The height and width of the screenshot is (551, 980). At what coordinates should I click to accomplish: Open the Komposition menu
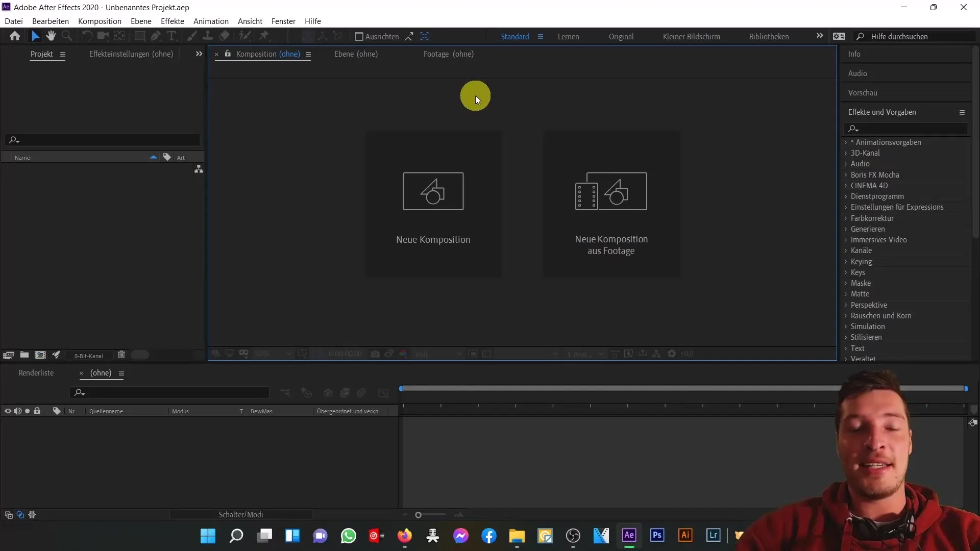tap(99, 21)
